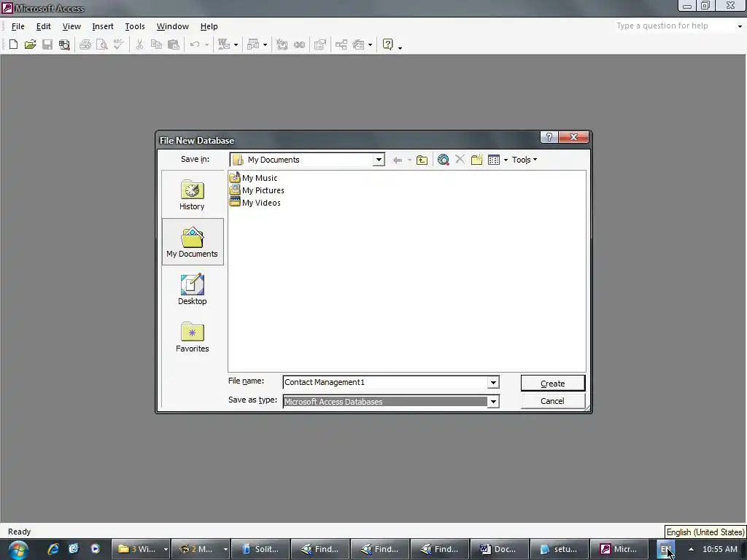Select the My Videos folder
The height and width of the screenshot is (560, 747).
click(255, 203)
